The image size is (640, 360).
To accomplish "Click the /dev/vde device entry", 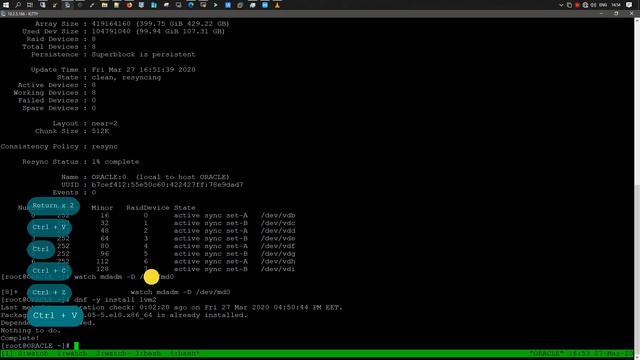I will 278,238.
